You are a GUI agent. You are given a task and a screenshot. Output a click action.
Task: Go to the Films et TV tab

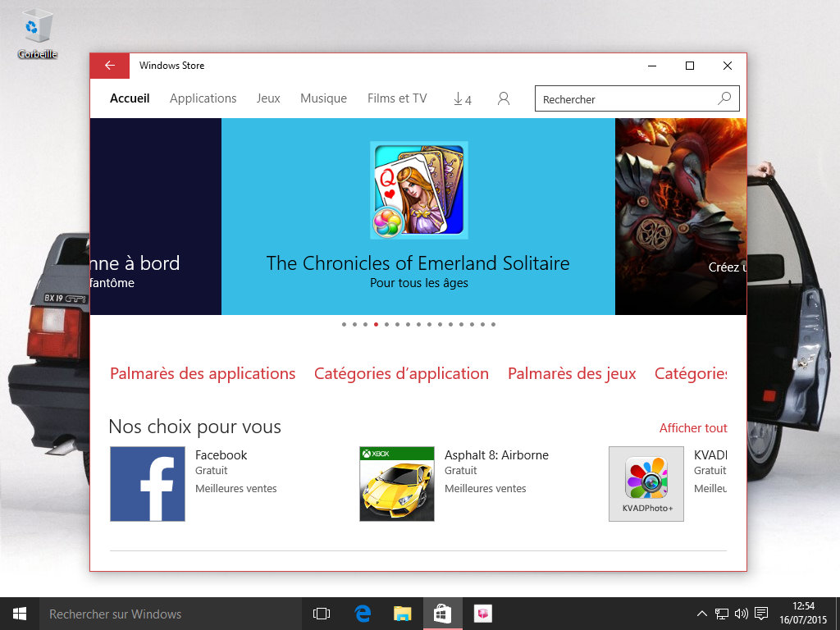coord(397,98)
